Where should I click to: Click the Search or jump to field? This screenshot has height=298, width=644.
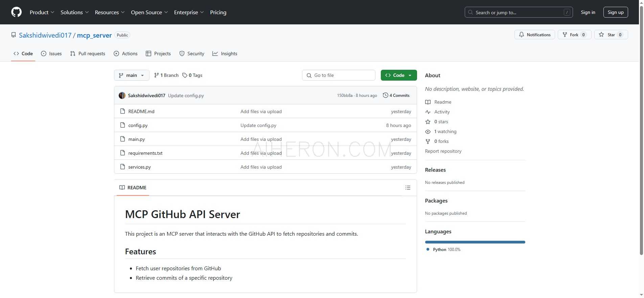click(519, 13)
